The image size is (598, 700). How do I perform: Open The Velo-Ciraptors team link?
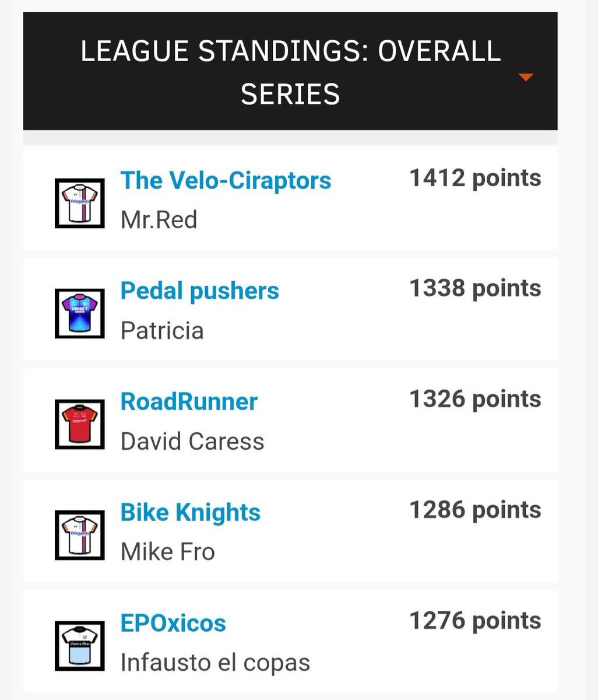click(226, 180)
